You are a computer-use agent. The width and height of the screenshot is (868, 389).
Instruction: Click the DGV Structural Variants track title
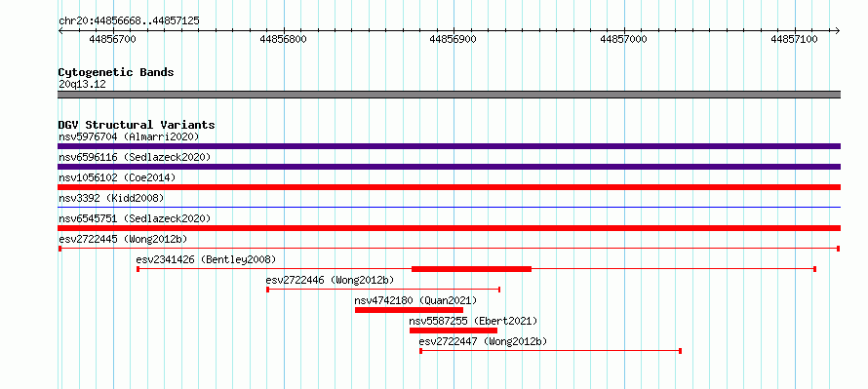pos(137,125)
